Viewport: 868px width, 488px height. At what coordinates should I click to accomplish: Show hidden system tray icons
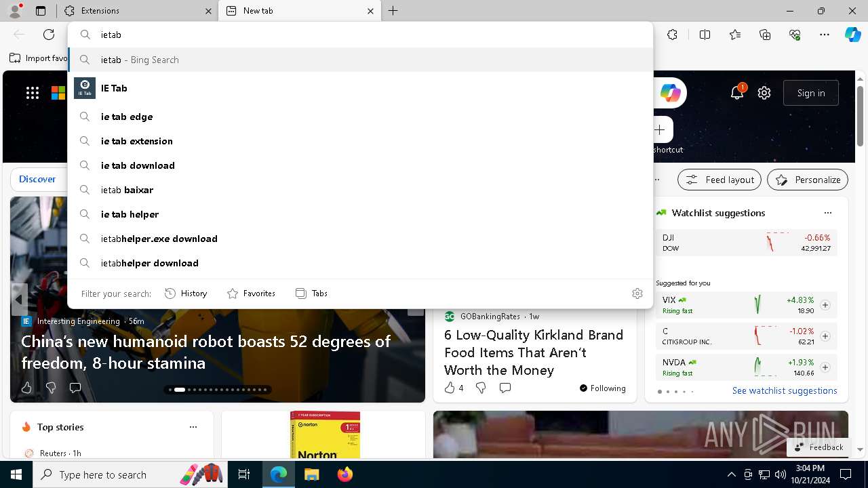(731, 474)
